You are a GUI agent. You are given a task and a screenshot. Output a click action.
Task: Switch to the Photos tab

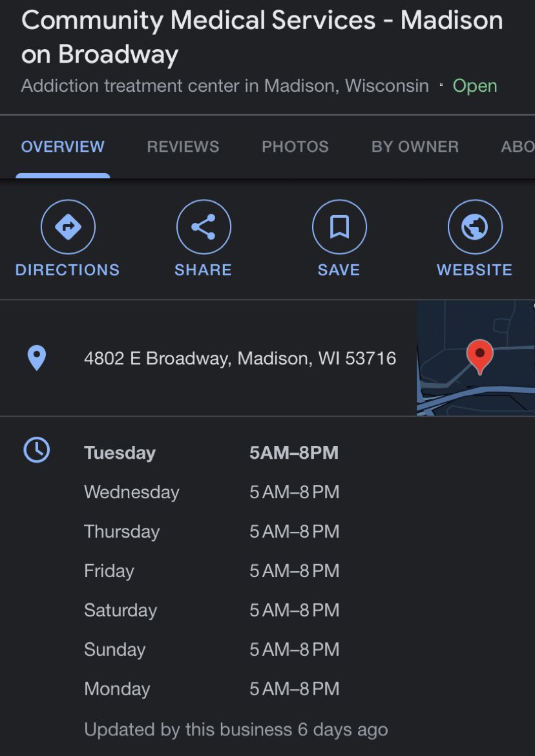click(x=295, y=147)
